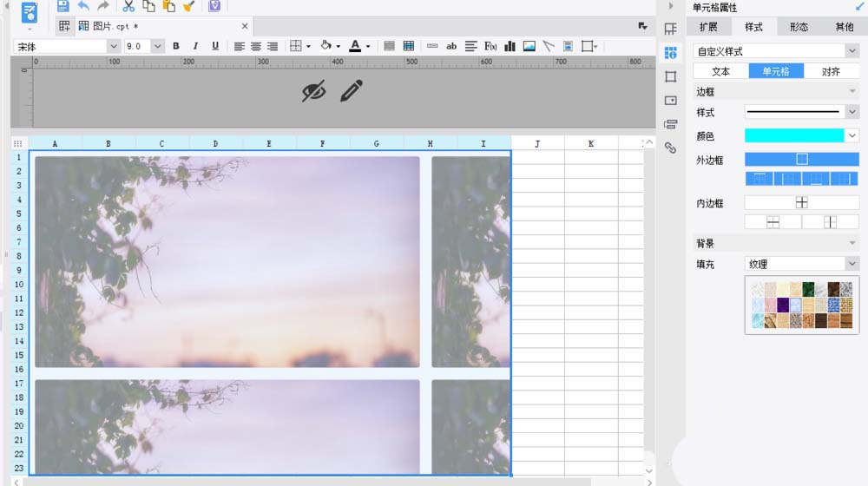Click the undo arrow icon
The width and height of the screenshot is (868, 486).
pos(83,6)
